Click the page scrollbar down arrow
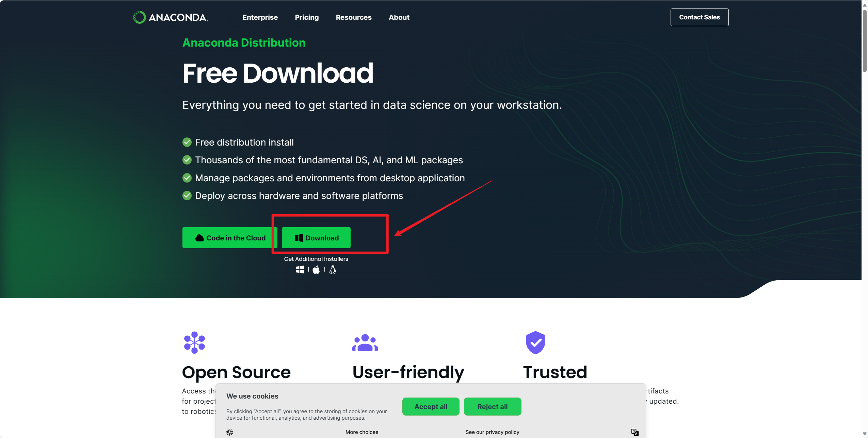This screenshot has height=438, width=868. (865, 434)
